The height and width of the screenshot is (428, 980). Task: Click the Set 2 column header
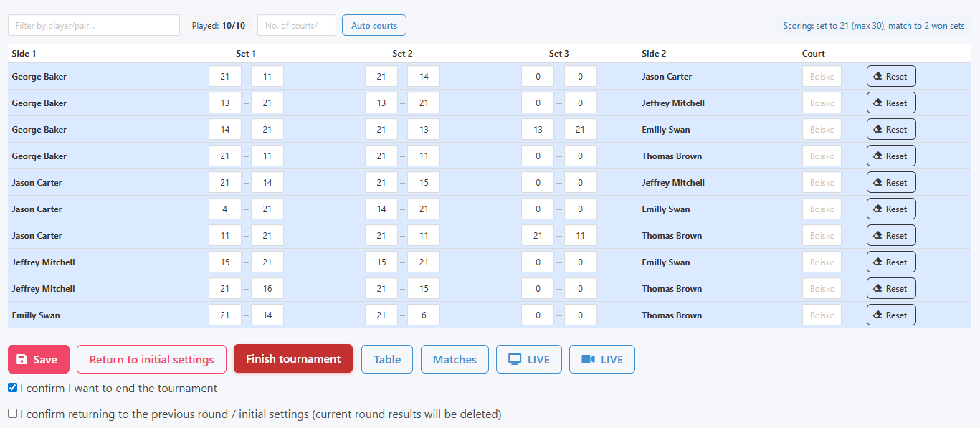[x=402, y=54]
